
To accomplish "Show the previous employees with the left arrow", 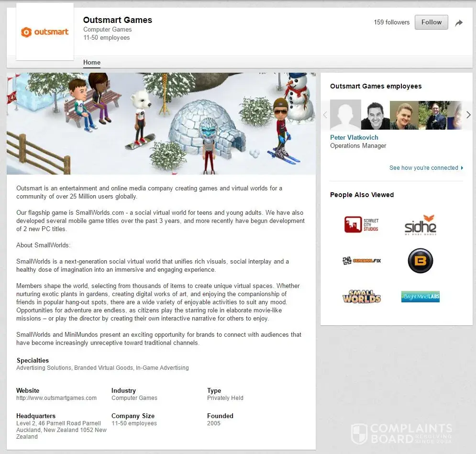I will coord(325,115).
